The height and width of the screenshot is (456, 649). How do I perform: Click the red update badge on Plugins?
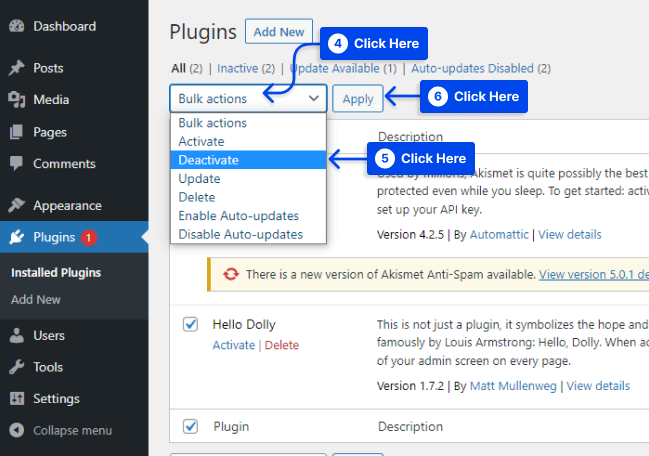pyautogui.click(x=88, y=238)
